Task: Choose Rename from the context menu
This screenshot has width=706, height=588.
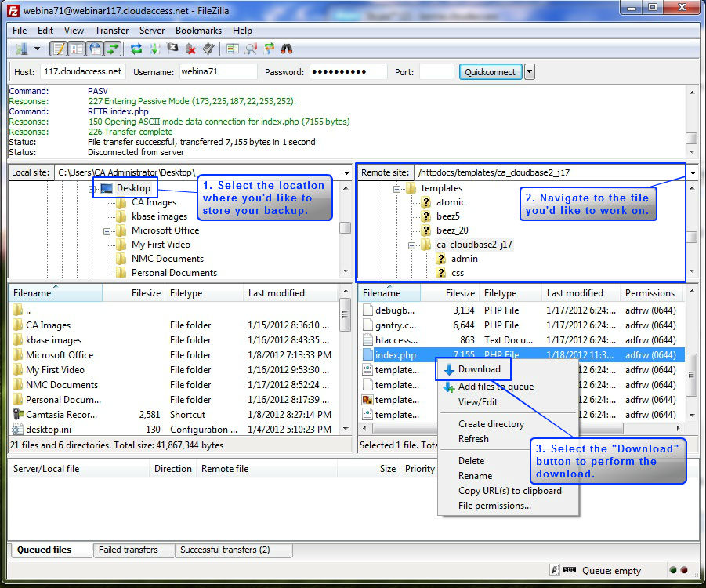Action: (475, 476)
